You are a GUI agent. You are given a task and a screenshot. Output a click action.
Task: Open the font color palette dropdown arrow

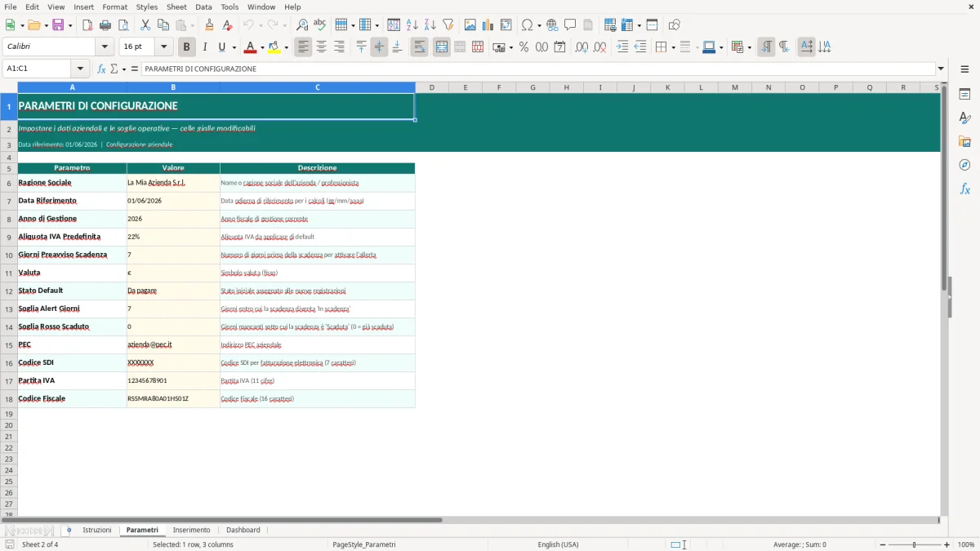pyautogui.click(x=263, y=47)
